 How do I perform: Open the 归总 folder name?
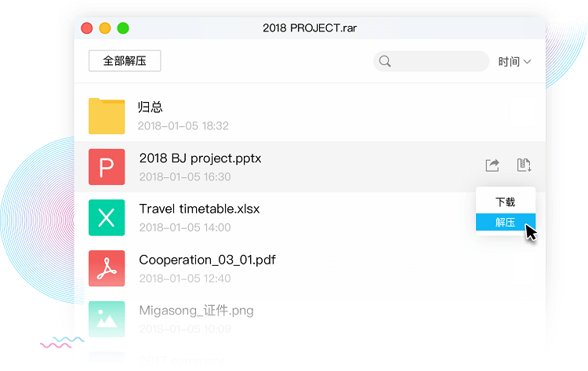tap(150, 107)
